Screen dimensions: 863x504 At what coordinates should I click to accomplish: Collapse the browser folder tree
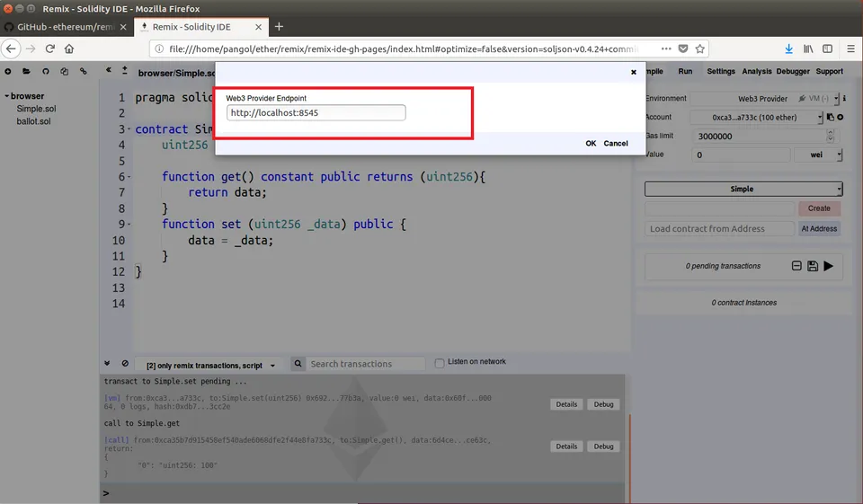(x=7, y=96)
